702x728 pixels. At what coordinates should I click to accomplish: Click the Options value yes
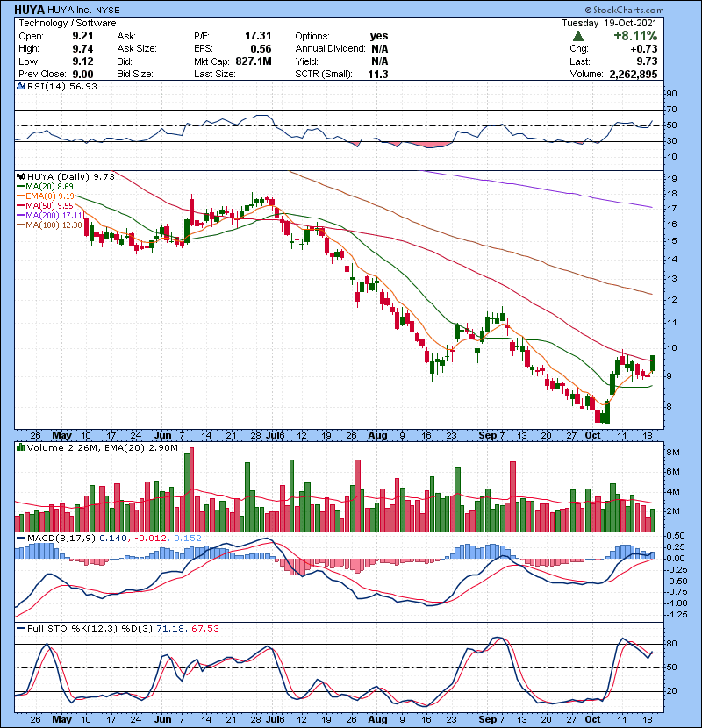click(x=379, y=36)
